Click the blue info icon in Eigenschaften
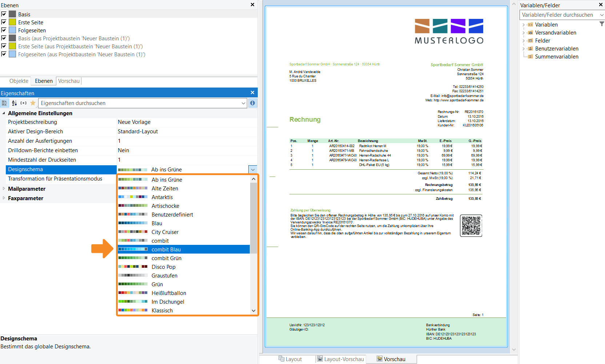Image resolution: width=605 pixels, height=364 pixels. pos(252,103)
